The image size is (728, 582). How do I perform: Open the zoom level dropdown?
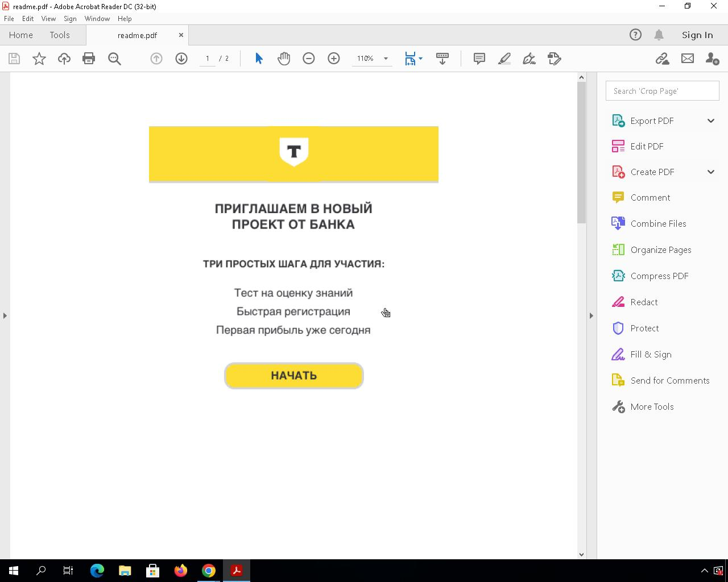(386, 59)
